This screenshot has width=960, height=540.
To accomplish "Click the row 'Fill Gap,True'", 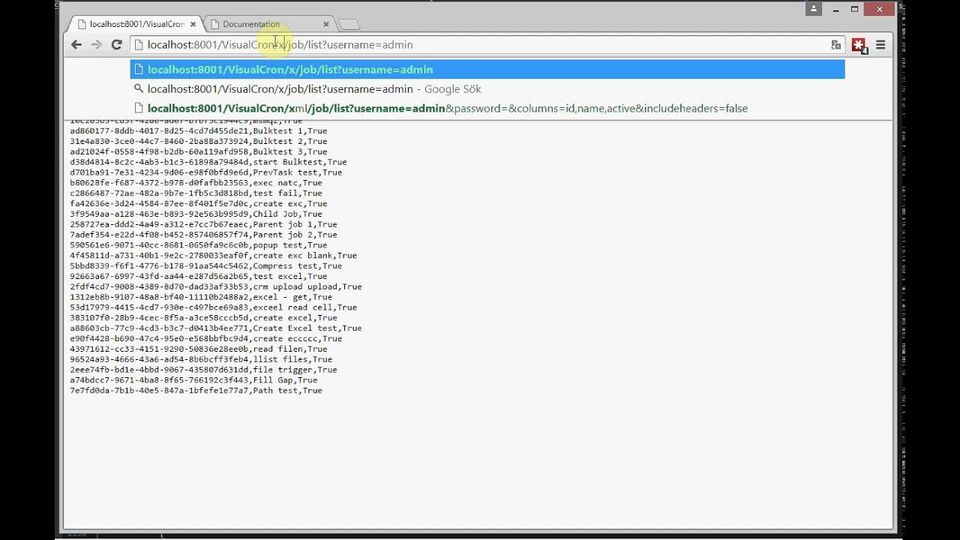I will [x=193, y=381].
